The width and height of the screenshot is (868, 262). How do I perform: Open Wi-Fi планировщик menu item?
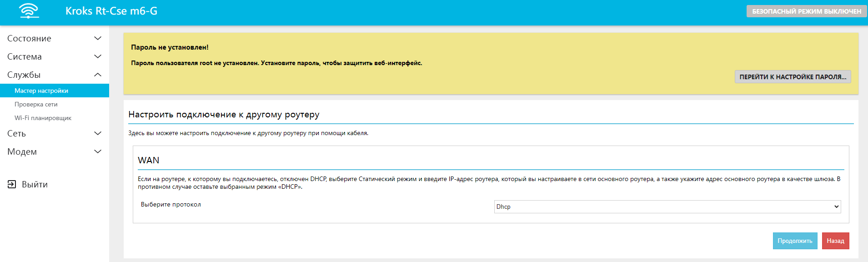(43, 118)
